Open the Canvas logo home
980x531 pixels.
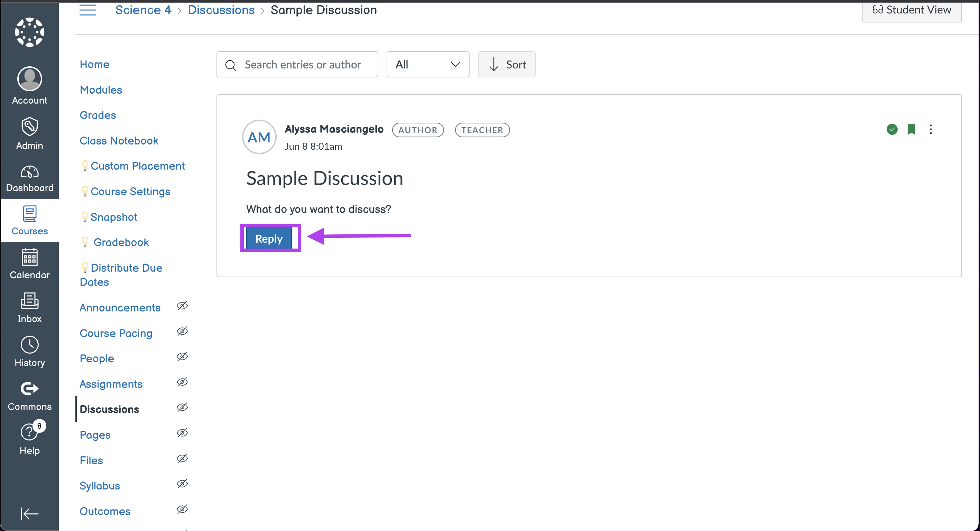click(x=30, y=32)
